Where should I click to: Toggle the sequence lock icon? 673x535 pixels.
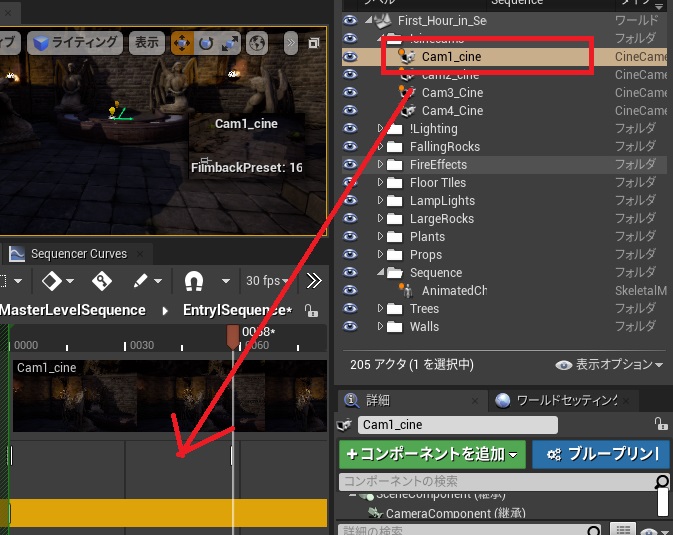[311, 311]
